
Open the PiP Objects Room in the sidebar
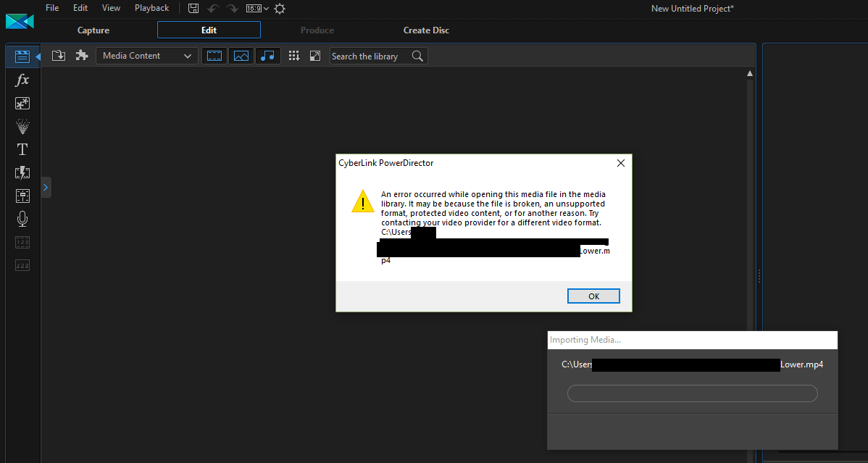click(22, 104)
